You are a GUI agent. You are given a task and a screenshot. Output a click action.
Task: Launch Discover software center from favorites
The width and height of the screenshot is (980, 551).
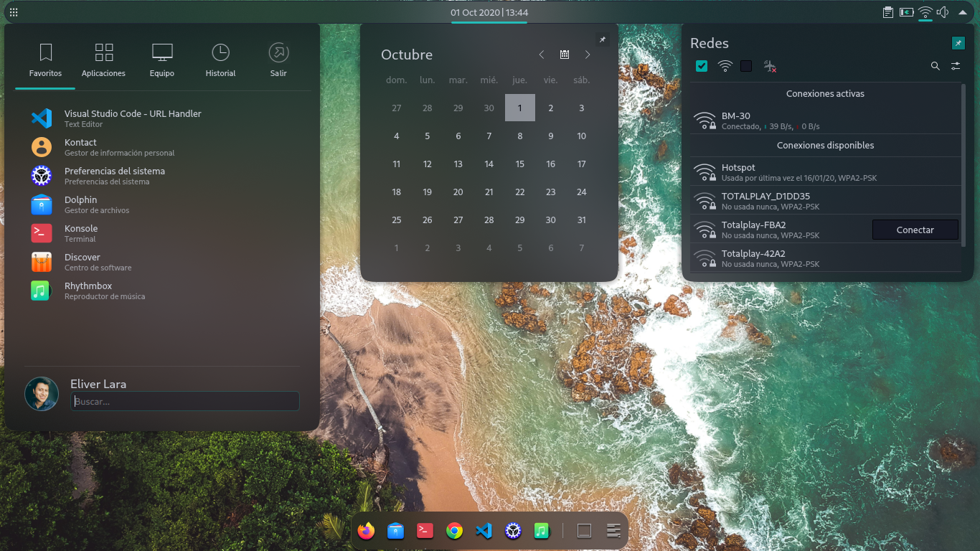tap(163, 262)
